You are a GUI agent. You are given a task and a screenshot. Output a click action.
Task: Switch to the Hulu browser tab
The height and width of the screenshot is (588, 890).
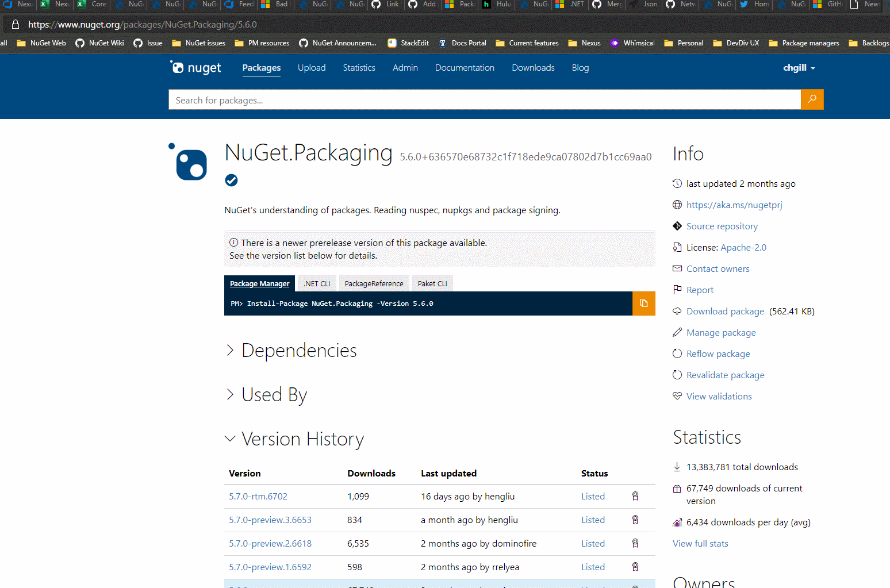tap(497, 5)
